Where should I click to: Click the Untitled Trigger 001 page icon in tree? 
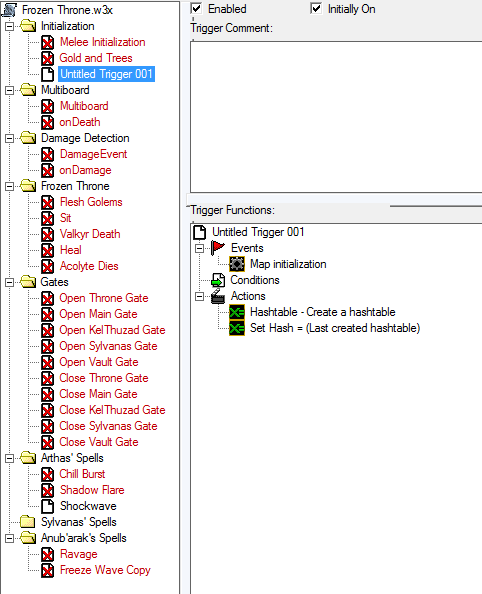pyautogui.click(x=47, y=74)
